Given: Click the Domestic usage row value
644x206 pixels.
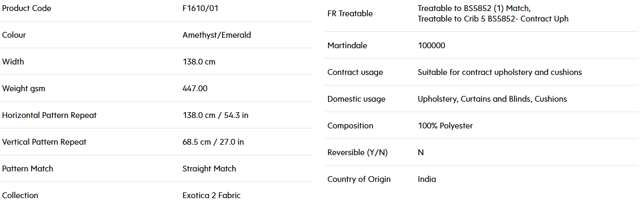Looking at the screenshot, I should [x=492, y=99].
